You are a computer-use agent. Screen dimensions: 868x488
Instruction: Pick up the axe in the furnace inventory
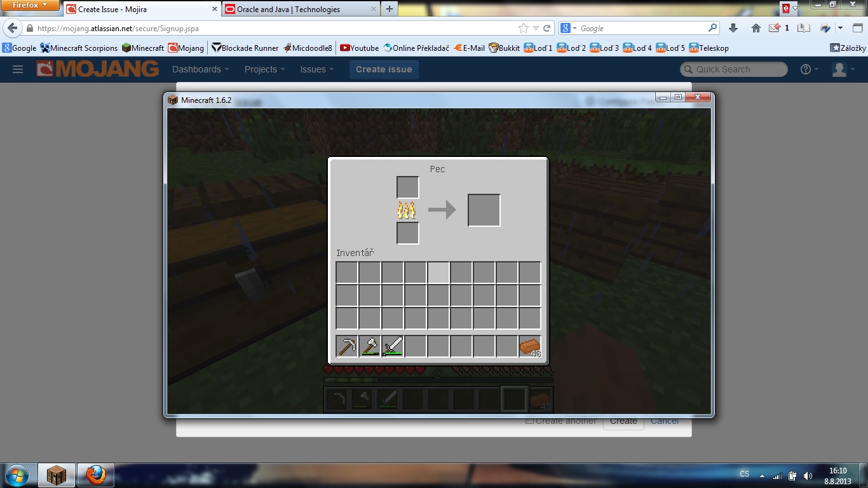370,346
